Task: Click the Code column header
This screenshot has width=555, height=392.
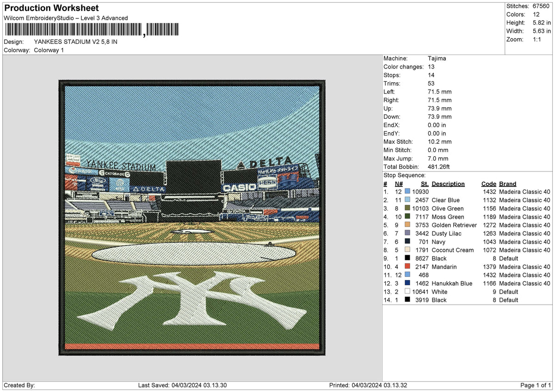Action: [489, 184]
